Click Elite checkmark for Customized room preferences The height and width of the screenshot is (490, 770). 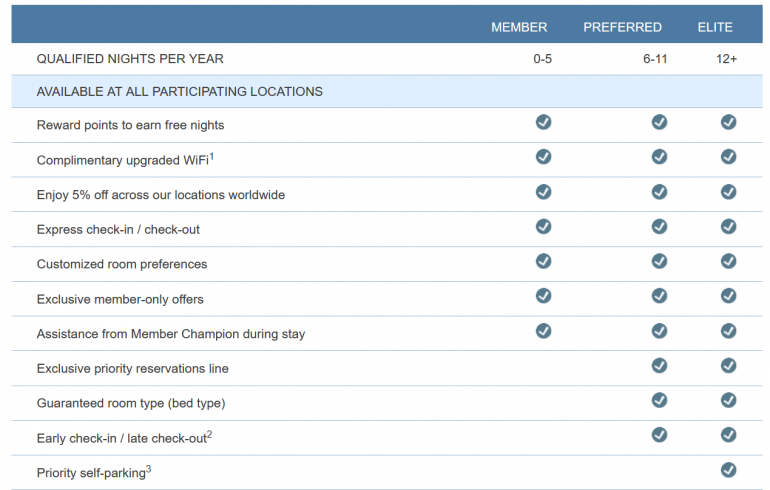(728, 261)
